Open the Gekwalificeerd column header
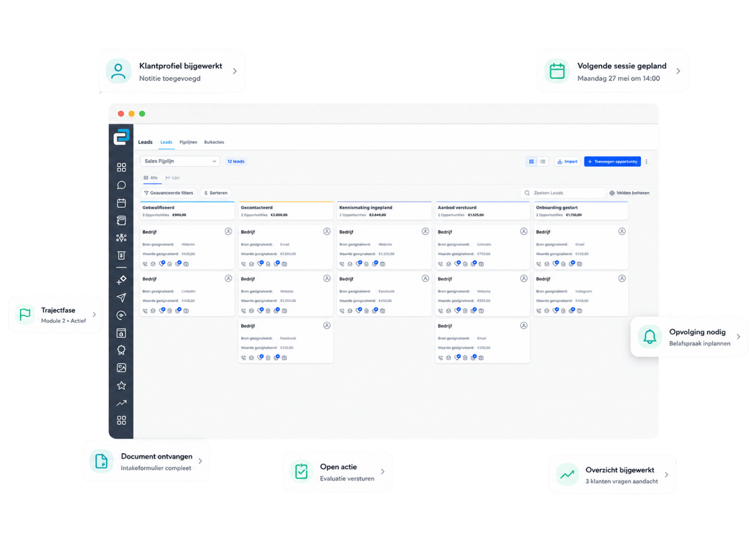 pos(187,211)
